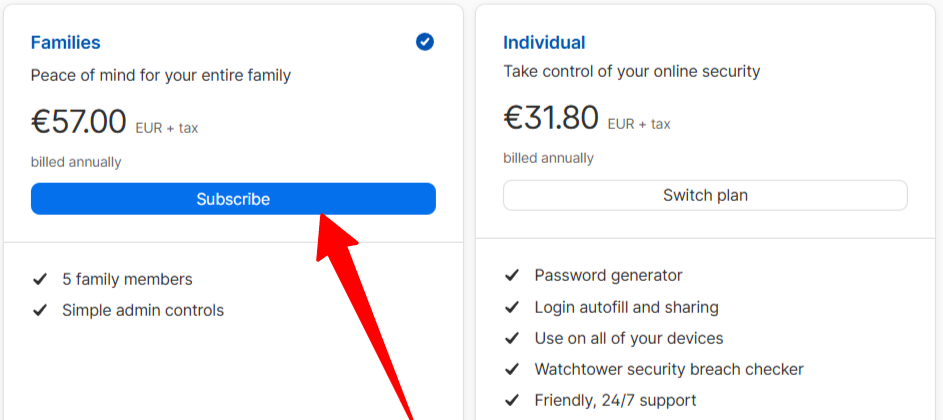Screen dimensions: 943x420
Task: Click the Take control of your online security tagline
Action: pos(631,72)
